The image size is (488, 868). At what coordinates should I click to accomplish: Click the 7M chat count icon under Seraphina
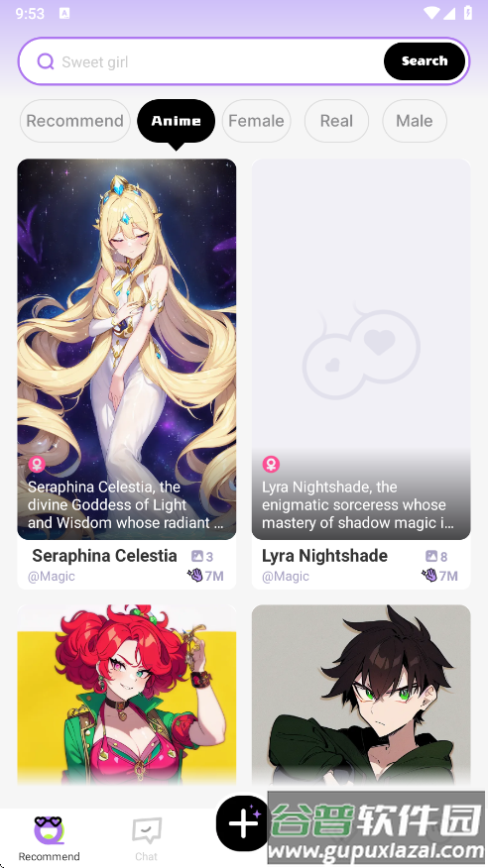pos(195,576)
